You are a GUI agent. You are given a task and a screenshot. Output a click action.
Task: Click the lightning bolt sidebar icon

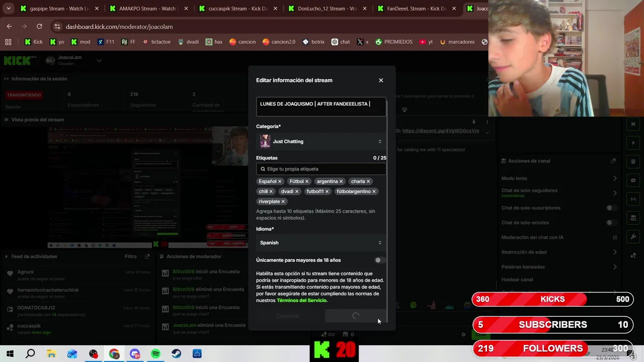(633, 143)
